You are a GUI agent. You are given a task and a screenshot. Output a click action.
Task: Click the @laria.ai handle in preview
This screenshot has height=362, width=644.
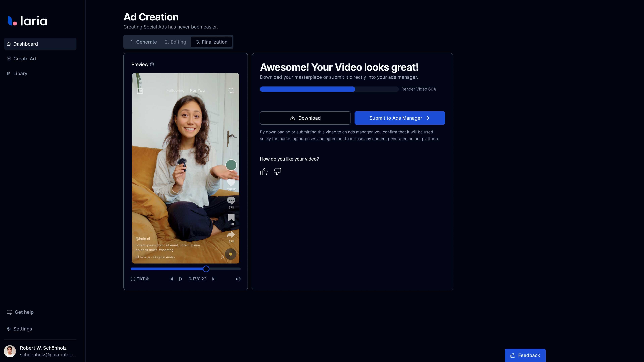[143, 239]
